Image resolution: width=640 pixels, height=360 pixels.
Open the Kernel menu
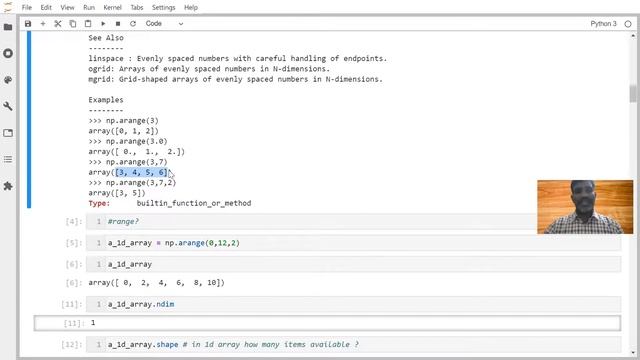pos(112,7)
